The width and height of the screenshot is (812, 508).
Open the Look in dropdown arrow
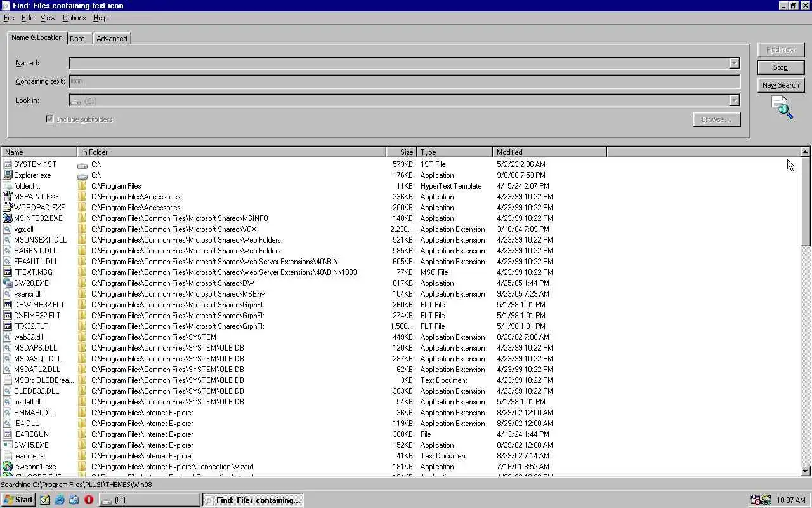pyautogui.click(x=734, y=100)
